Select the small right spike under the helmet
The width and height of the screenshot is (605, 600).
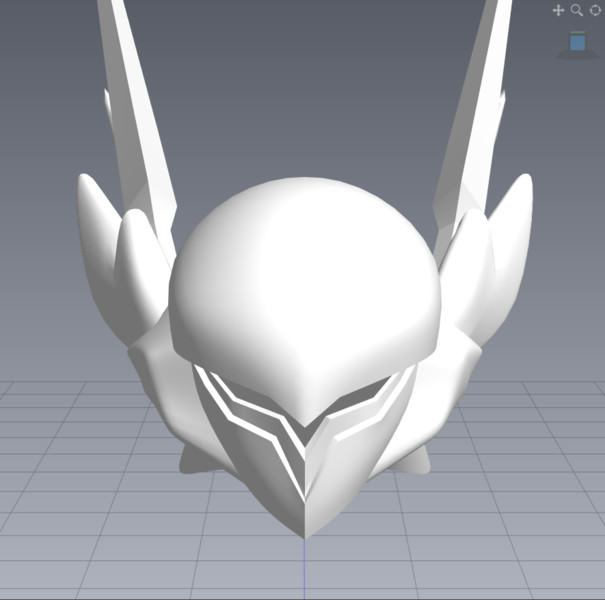tap(417, 460)
